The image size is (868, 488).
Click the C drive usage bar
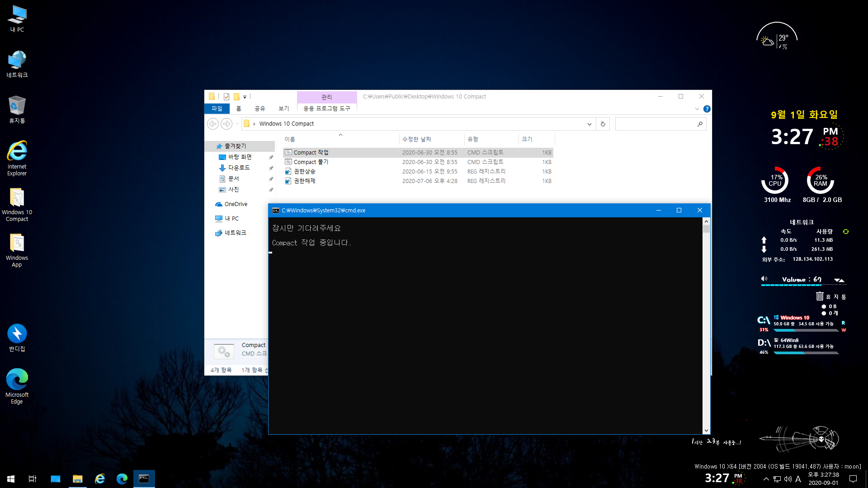tap(807, 330)
